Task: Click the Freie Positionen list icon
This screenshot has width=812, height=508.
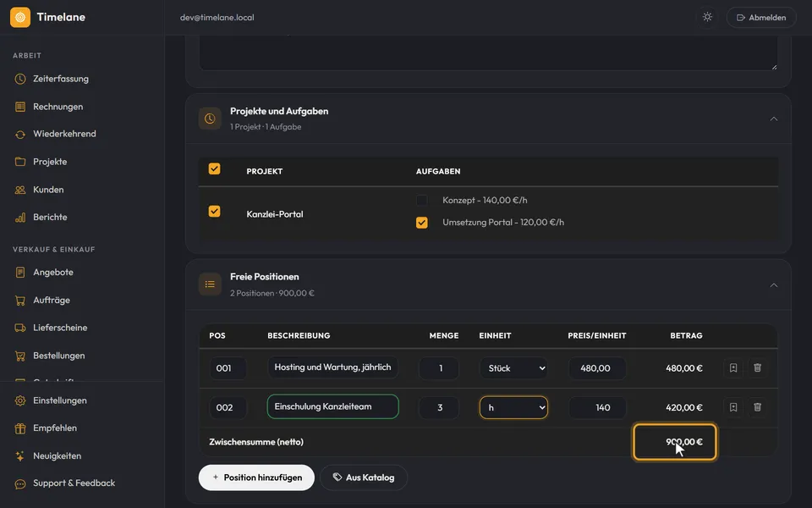Action: (210, 284)
